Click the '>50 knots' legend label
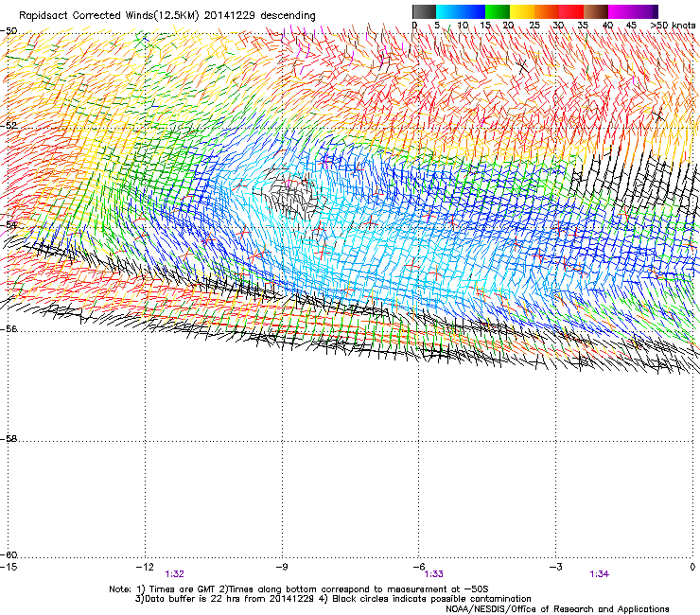The width and height of the screenshot is (700, 615). pyautogui.click(x=673, y=26)
